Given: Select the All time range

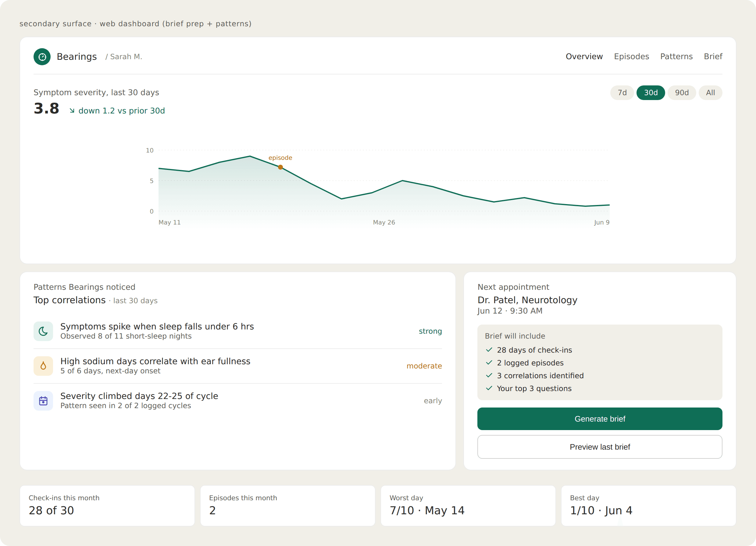Looking at the screenshot, I should 710,93.
